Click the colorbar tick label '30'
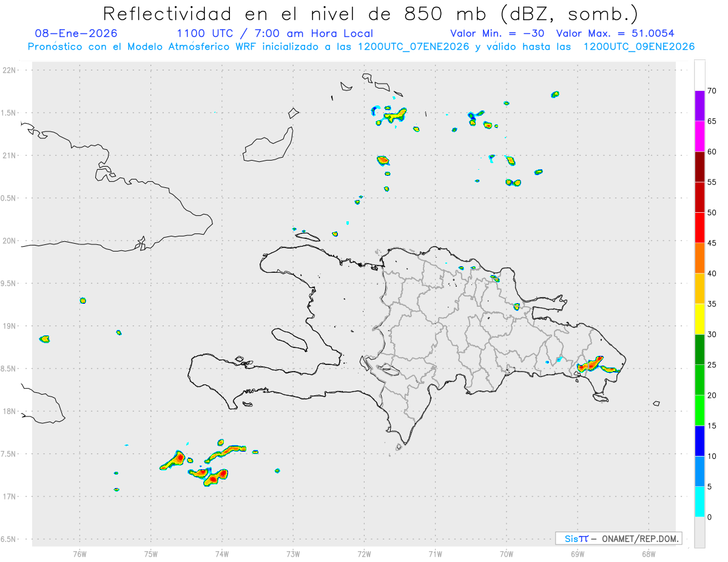 point(712,335)
